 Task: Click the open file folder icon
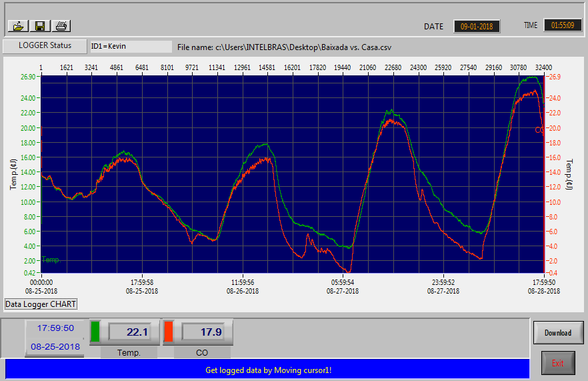click(x=18, y=26)
